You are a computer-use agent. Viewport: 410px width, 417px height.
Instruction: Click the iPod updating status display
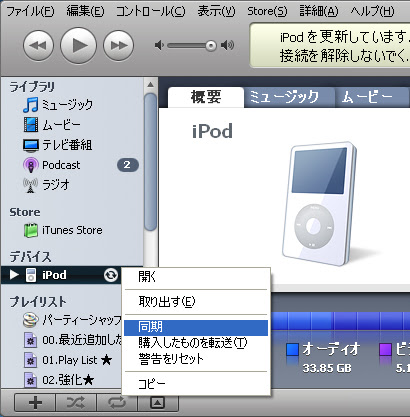(330, 46)
